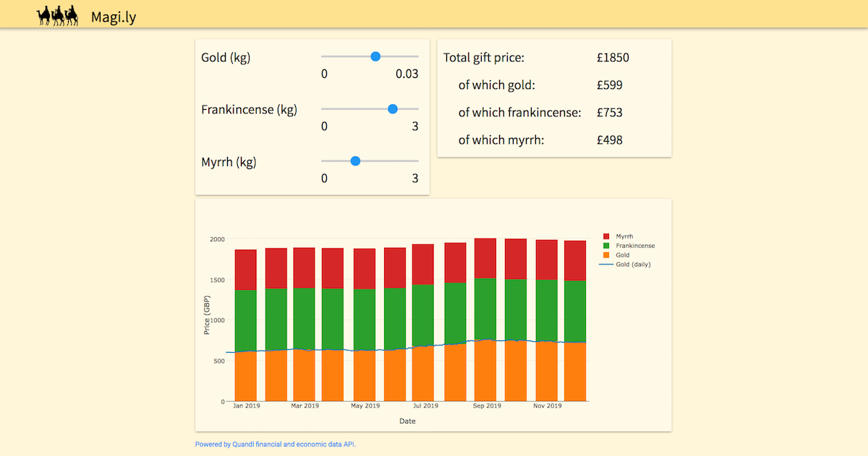Click the Date x-axis title
Image resolution: width=868 pixels, height=456 pixels.
coord(407,421)
